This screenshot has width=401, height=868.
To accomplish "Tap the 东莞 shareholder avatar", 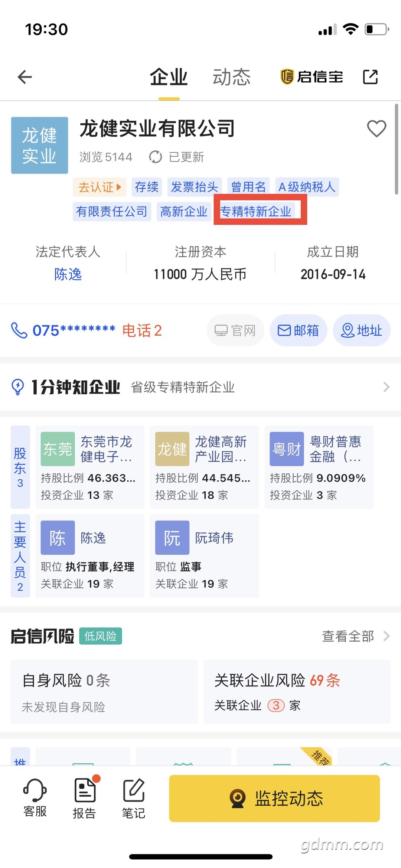I will click(x=58, y=449).
